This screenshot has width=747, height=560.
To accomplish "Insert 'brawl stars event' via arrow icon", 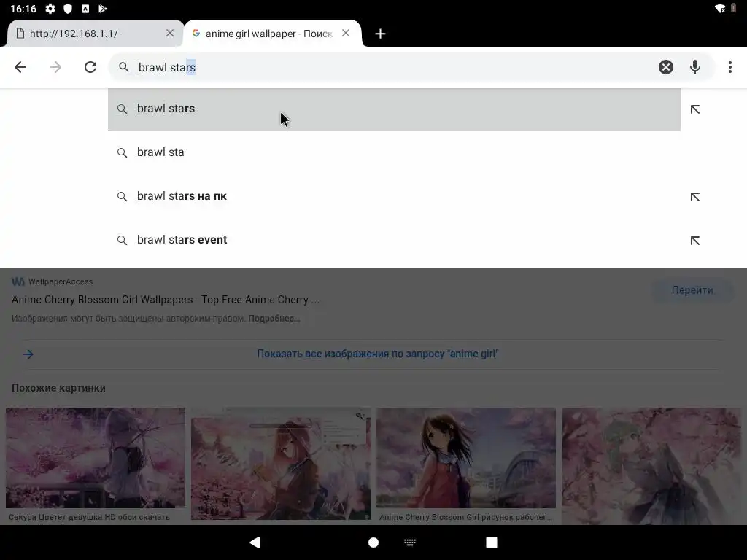I will click(x=695, y=241).
